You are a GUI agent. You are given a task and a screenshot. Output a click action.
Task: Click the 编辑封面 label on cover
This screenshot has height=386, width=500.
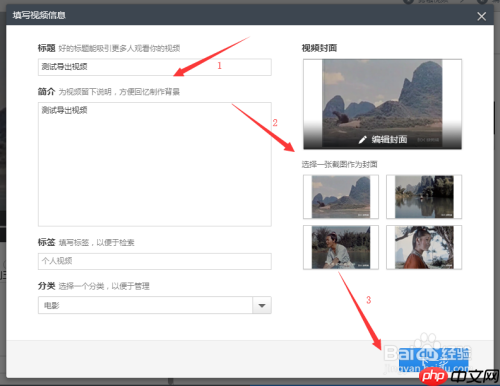(x=389, y=139)
